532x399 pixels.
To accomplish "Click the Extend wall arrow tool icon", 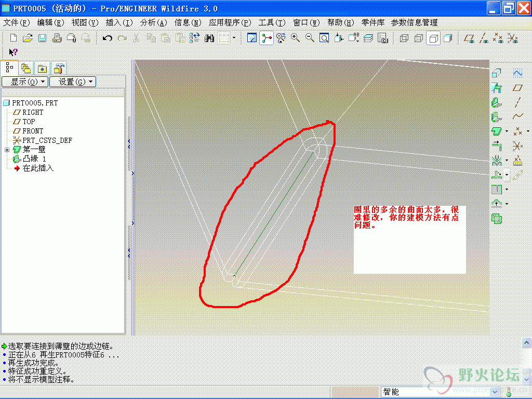I will (x=496, y=146).
